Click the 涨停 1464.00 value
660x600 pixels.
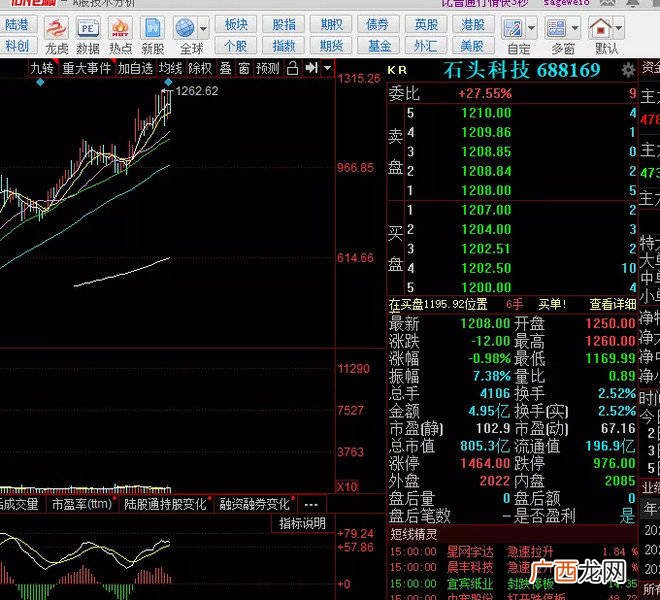pyautogui.click(x=485, y=463)
